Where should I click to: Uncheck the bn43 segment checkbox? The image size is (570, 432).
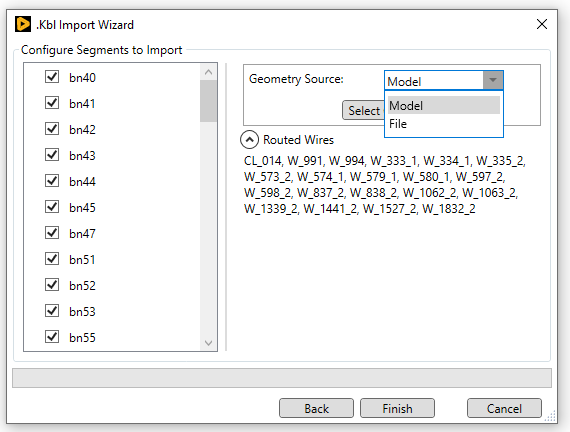tap(52, 155)
